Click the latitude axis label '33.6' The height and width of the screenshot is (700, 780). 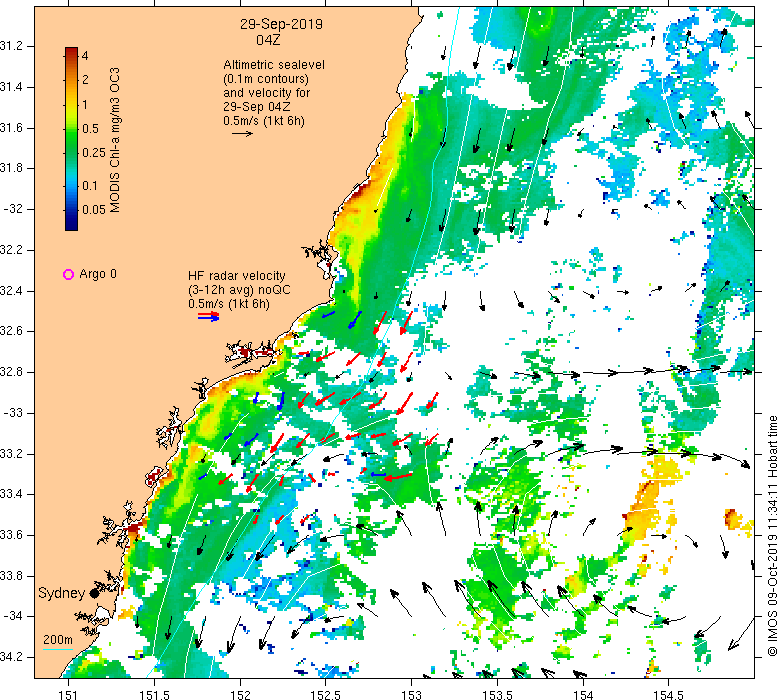click(x=11, y=535)
